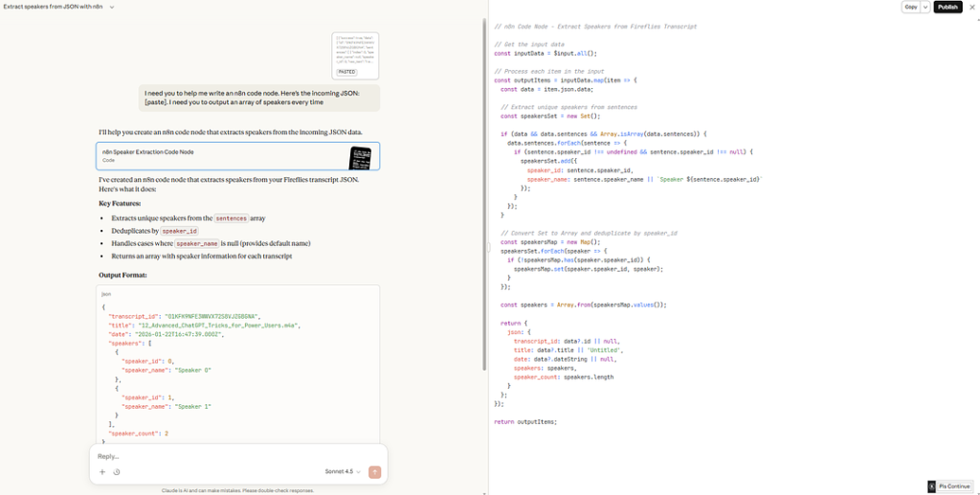This screenshot has height=495, width=980.
Task: Click the divider handle between chat and code
Action: click(489, 247)
